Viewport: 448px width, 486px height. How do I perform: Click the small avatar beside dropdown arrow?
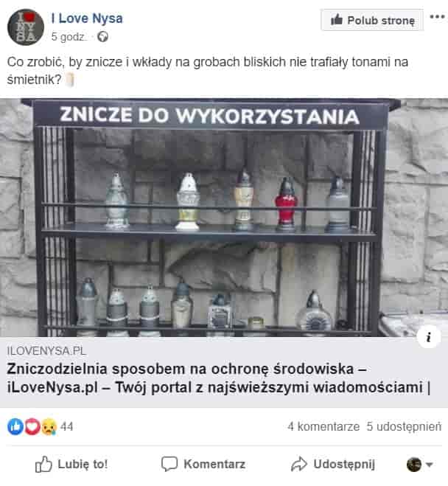pyautogui.click(x=414, y=465)
